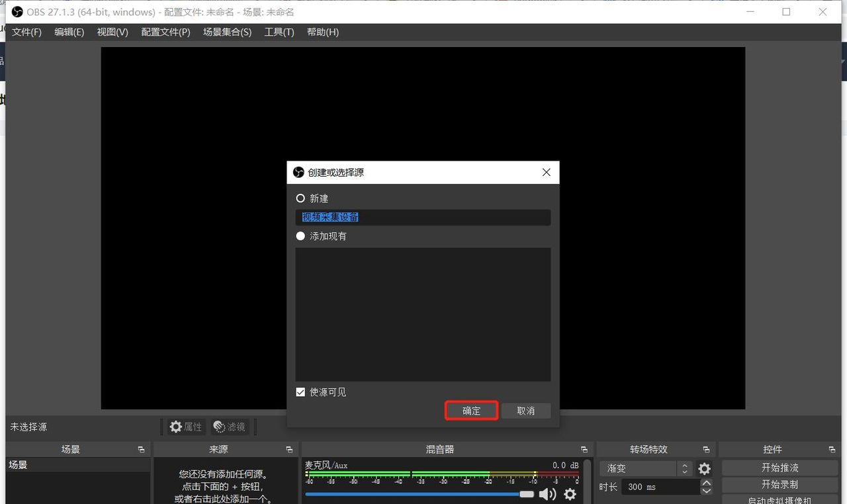847x504 pixels.
Task: Maximize the OBS window
Action: [786, 12]
